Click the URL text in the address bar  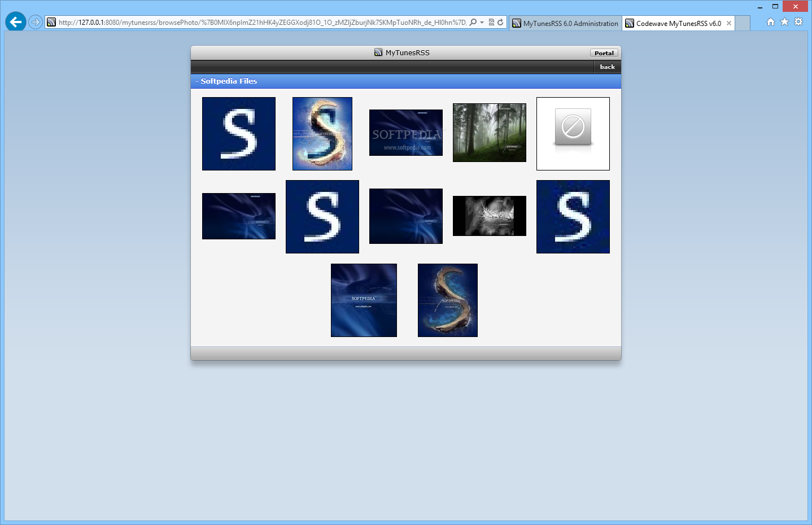pyautogui.click(x=262, y=23)
